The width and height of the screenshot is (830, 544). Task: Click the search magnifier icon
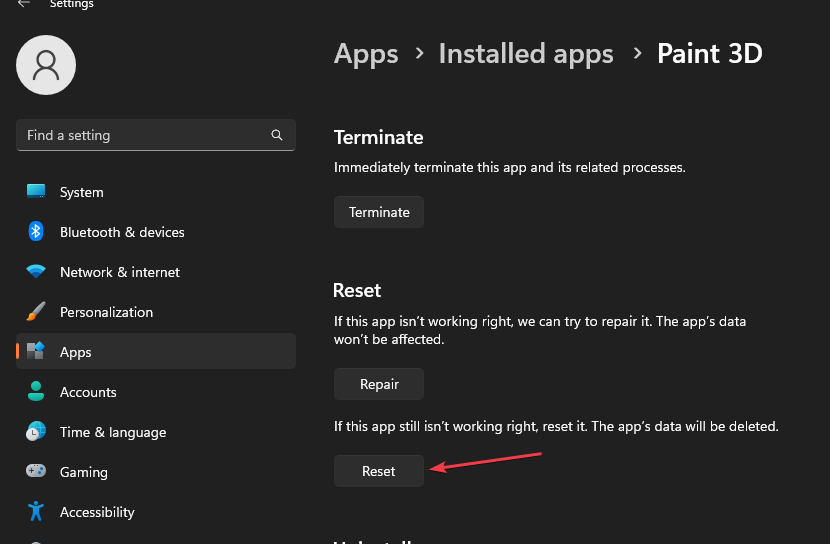coord(277,135)
